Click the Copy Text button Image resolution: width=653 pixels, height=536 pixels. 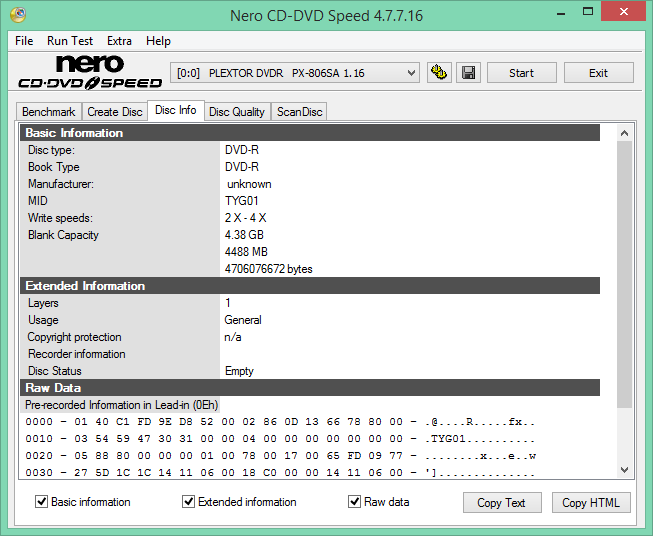coord(502,503)
